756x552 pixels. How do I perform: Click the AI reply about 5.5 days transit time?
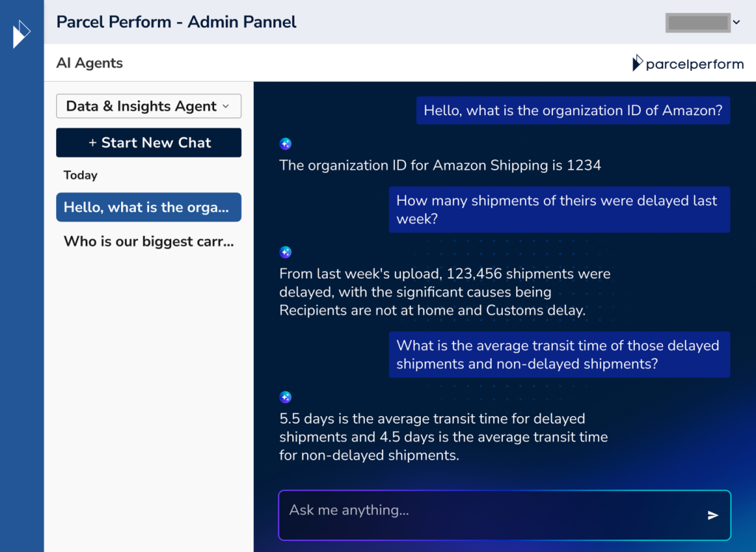pos(443,437)
